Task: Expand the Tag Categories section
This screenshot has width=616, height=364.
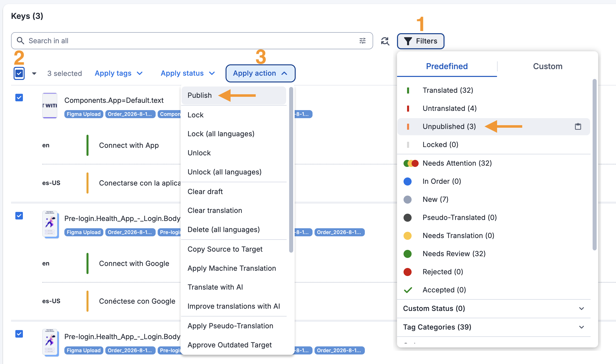Action: 493,327
